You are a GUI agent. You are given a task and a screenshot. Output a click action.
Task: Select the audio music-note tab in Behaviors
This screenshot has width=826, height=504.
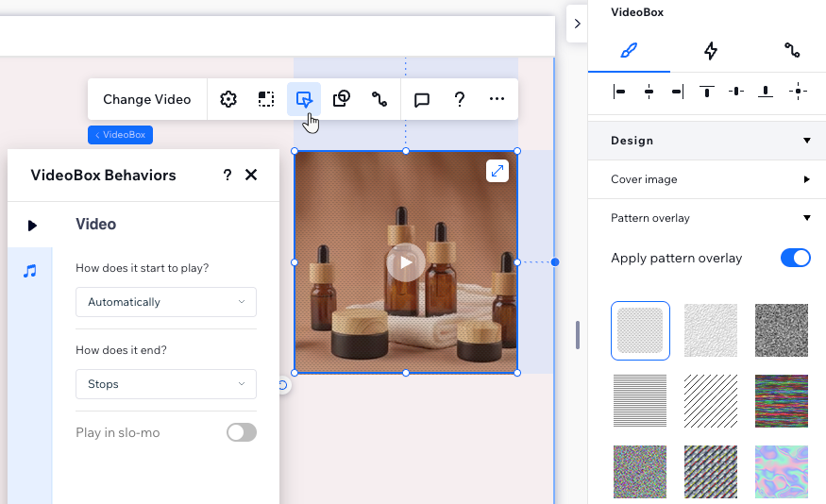(x=30, y=271)
